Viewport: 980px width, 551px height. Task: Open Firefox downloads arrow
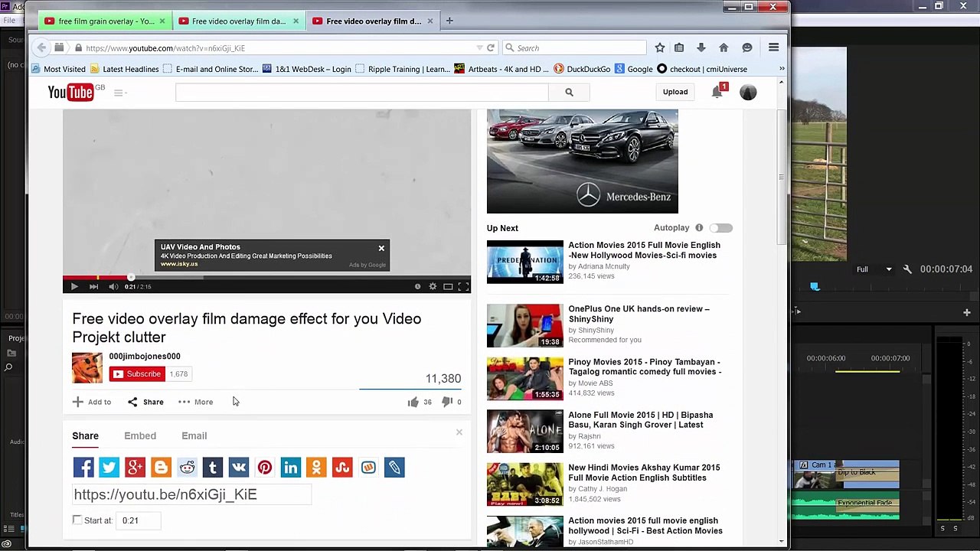(701, 48)
